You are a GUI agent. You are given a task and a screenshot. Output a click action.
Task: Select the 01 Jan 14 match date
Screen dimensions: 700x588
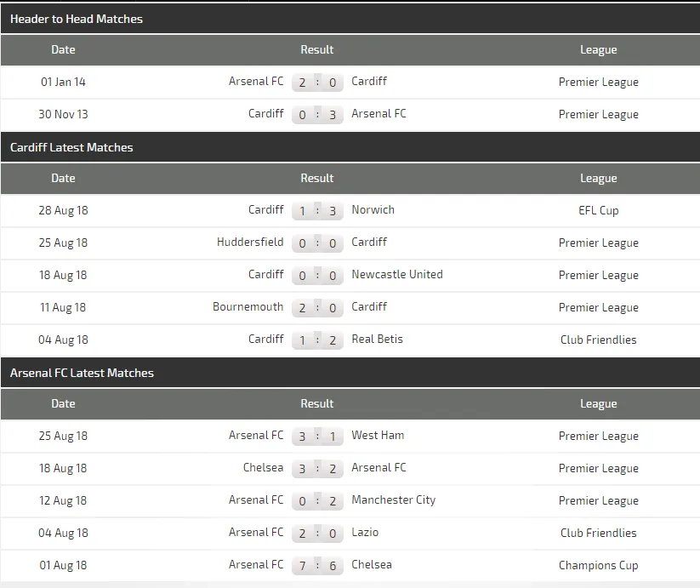(63, 82)
